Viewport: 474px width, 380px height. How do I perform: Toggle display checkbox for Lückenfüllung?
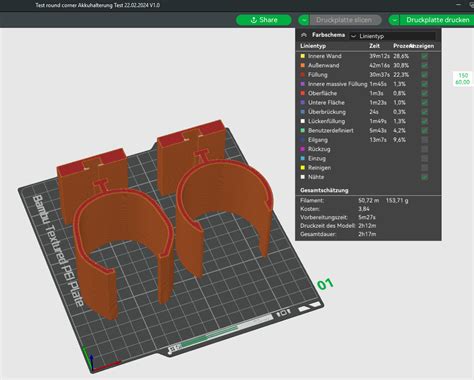424,121
